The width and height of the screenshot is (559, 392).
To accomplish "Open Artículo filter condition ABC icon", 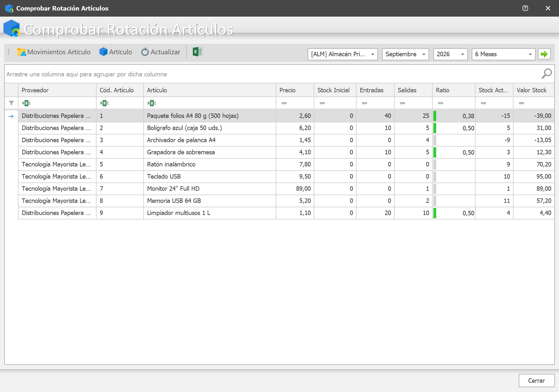I will click(x=152, y=103).
